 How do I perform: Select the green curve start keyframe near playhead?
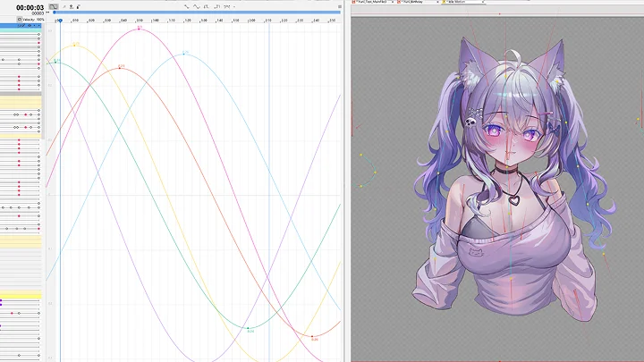[x=55, y=63]
